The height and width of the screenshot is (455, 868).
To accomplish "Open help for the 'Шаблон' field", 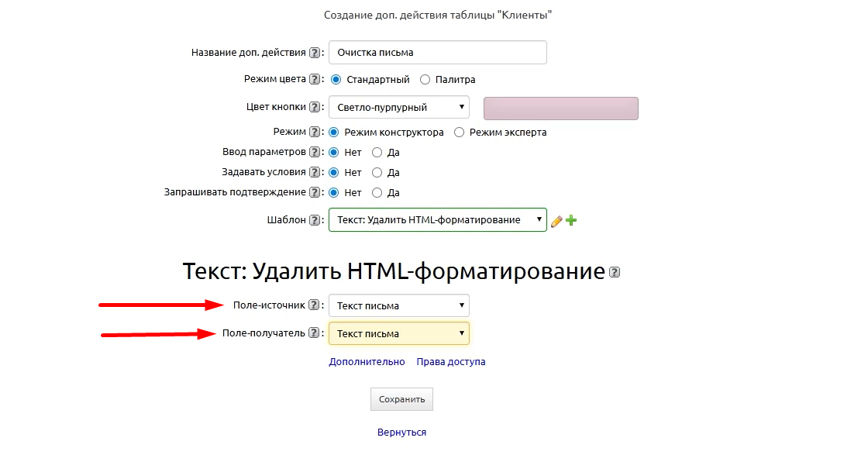I will click(313, 219).
